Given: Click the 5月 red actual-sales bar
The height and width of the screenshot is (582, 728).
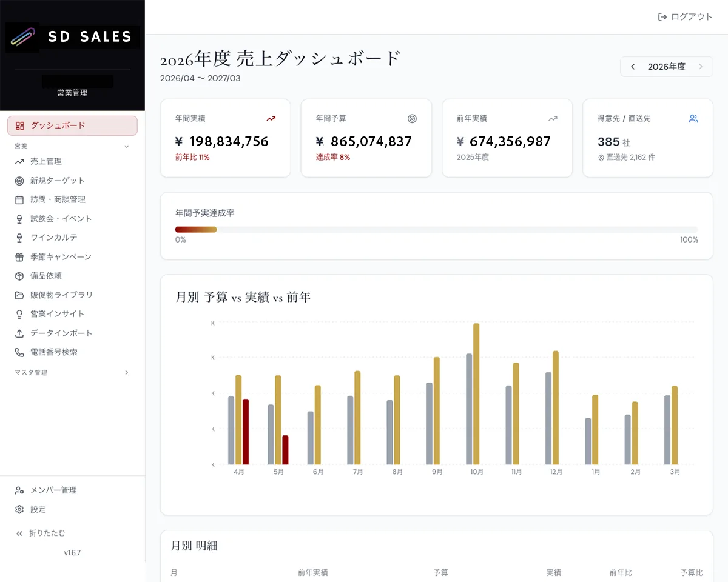Looking at the screenshot, I should point(285,450).
